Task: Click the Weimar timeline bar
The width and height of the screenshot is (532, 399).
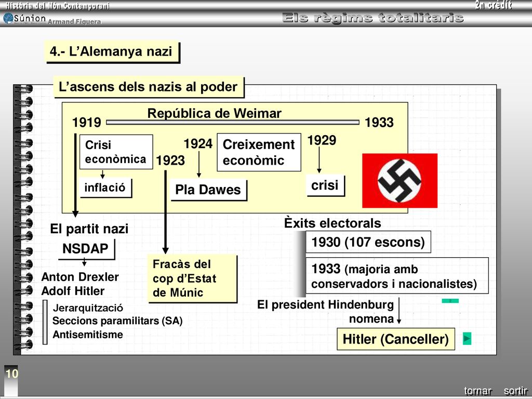Action: point(233,123)
